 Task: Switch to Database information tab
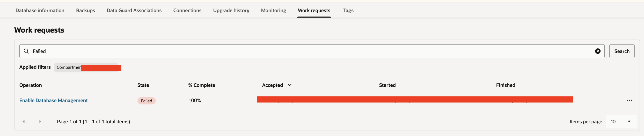[x=40, y=10]
